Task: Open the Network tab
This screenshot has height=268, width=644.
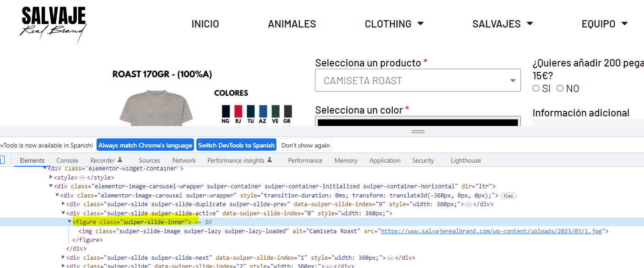Action: click(x=184, y=160)
